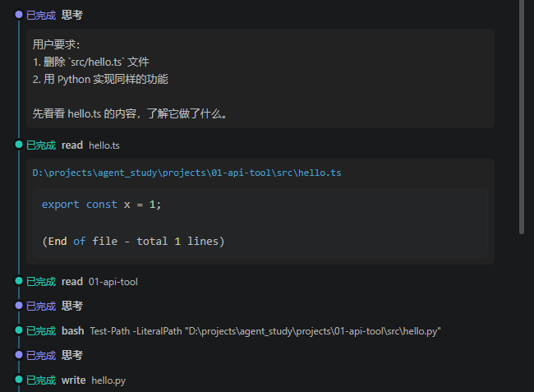
Task: Click the green dot beside the bash step
Action: pos(19,330)
